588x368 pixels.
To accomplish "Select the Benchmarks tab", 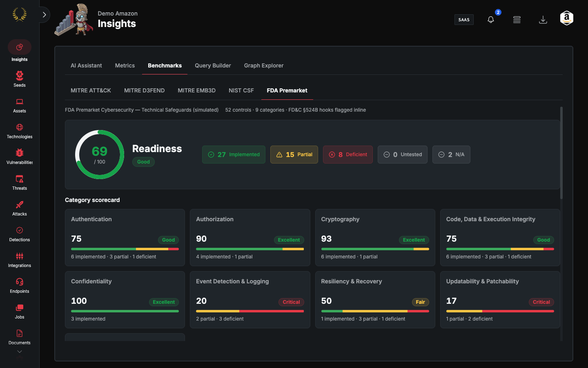I will (165, 65).
